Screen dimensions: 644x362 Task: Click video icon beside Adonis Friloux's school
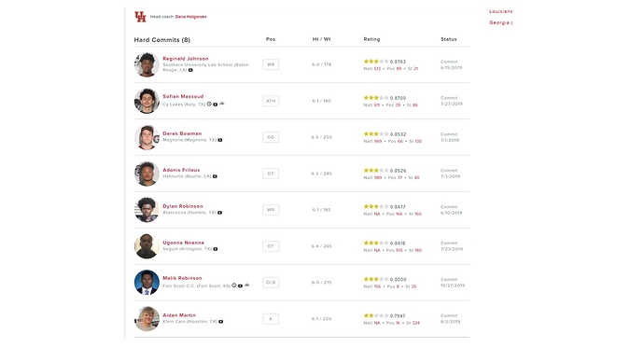click(x=215, y=176)
